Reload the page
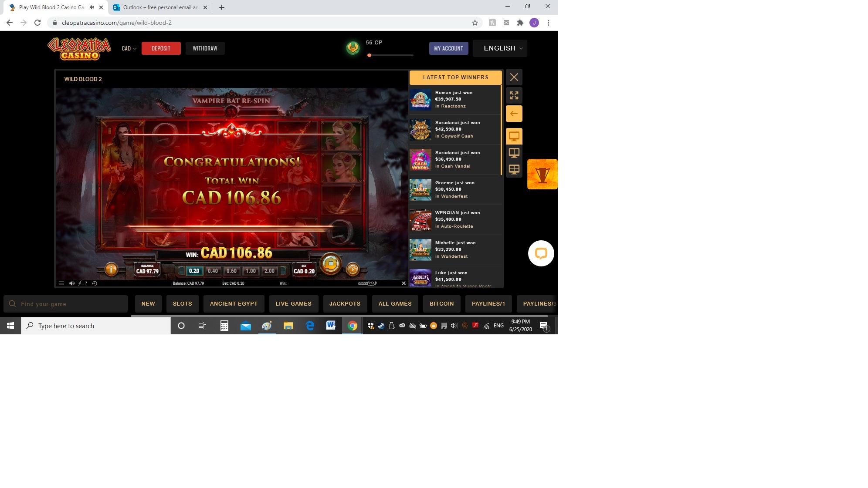The height and width of the screenshot is (488, 868). [37, 23]
